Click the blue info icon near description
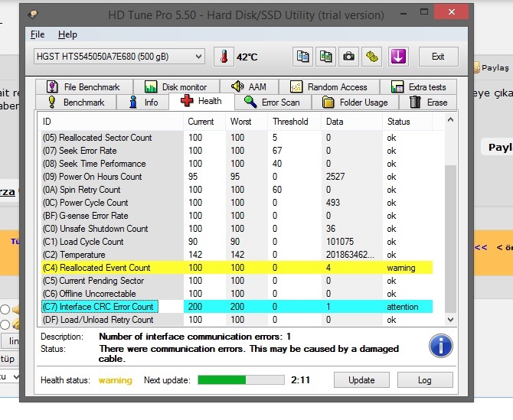513x420 pixels. pyautogui.click(x=441, y=346)
